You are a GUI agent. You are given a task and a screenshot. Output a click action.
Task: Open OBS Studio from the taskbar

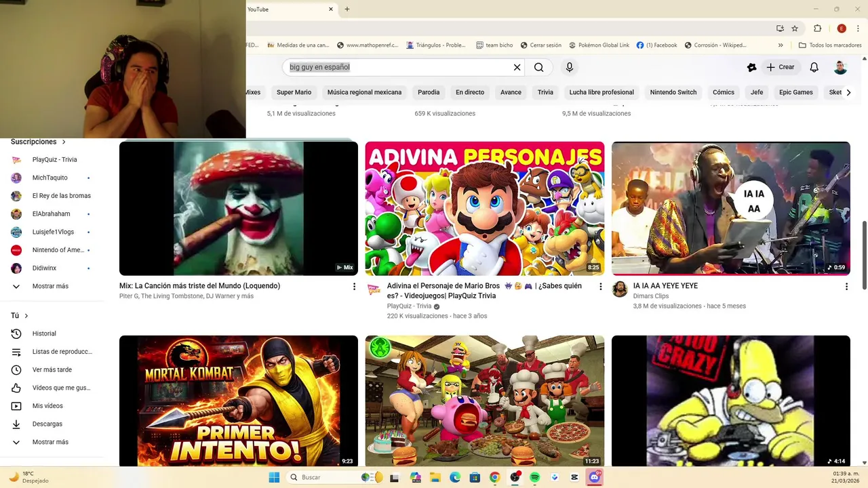(x=515, y=477)
